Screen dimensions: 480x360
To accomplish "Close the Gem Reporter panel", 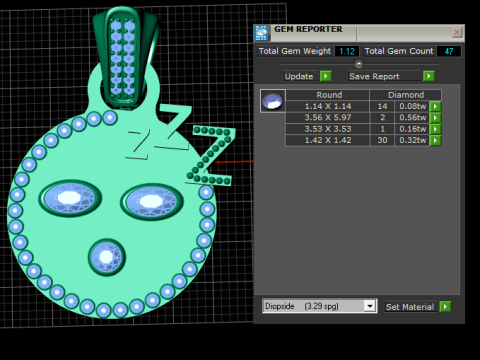I will (457, 32).
